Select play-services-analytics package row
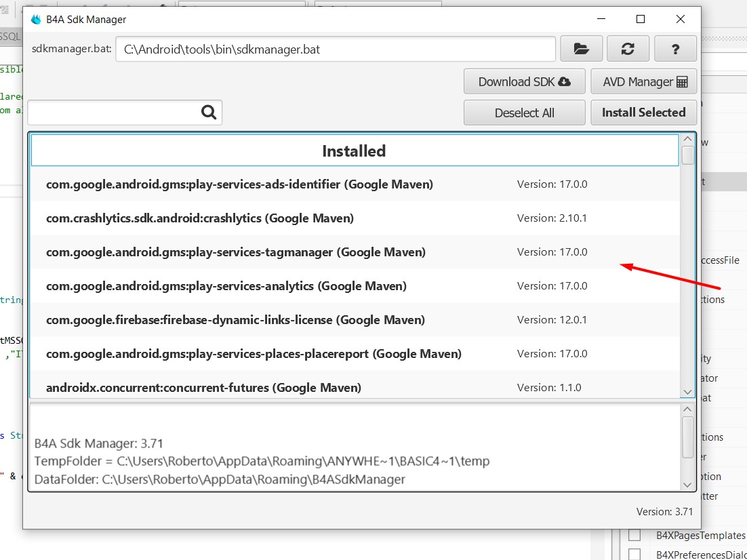The width and height of the screenshot is (747, 560). [x=355, y=286]
